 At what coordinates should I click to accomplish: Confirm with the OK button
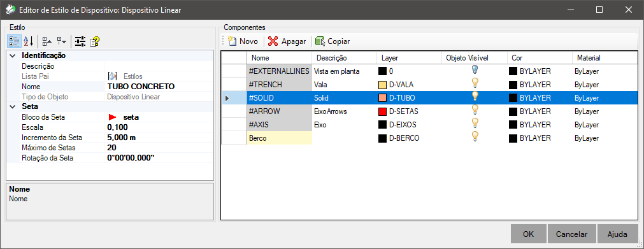(529, 234)
